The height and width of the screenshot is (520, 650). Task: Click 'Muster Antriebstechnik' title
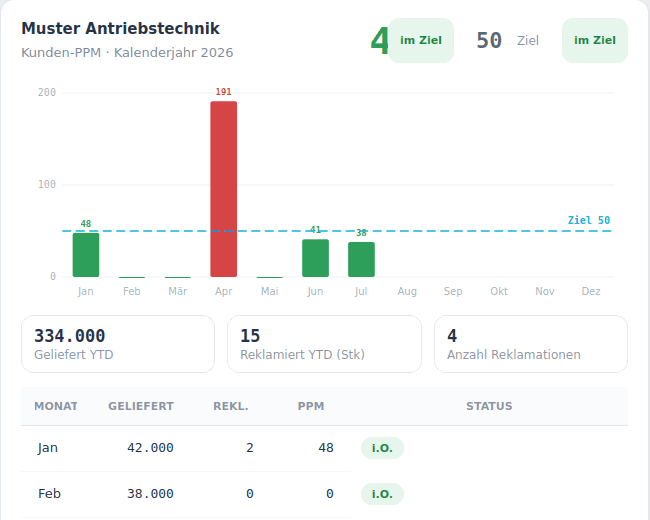[x=120, y=29]
